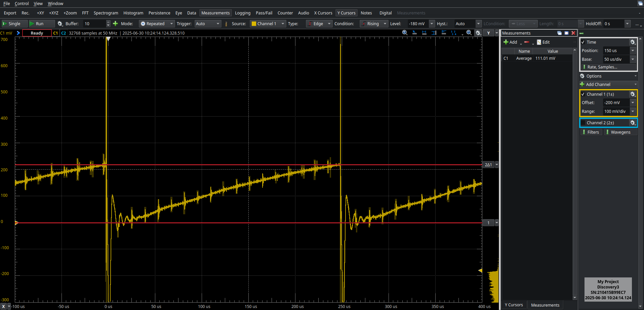Expand the Range 100 mV/div dropdown
Screen dimensions: 644x310
[x=633, y=112]
